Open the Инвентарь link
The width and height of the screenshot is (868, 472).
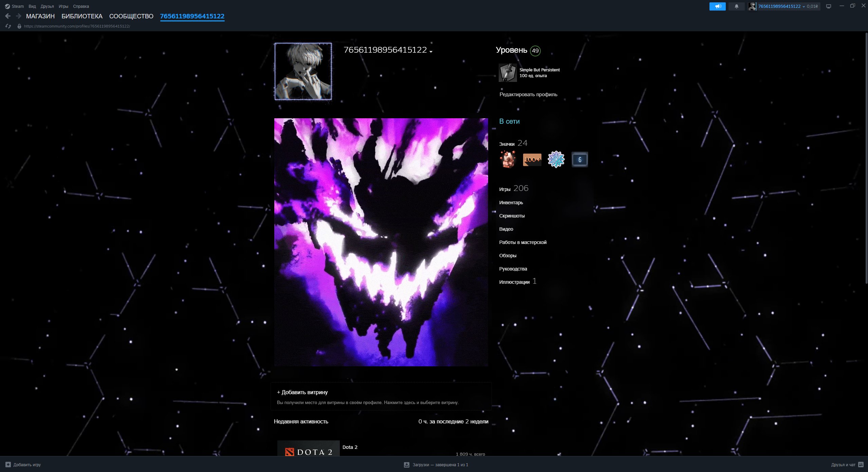511,203
